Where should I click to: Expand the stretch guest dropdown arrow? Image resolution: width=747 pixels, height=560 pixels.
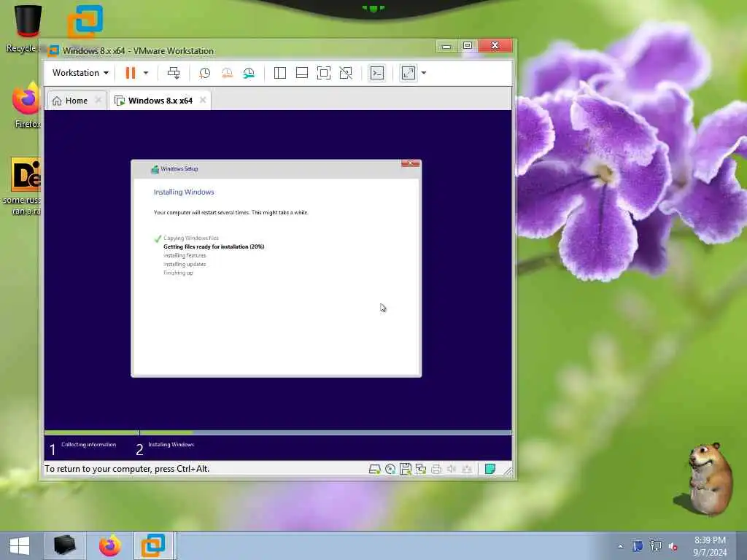(424, 73)
